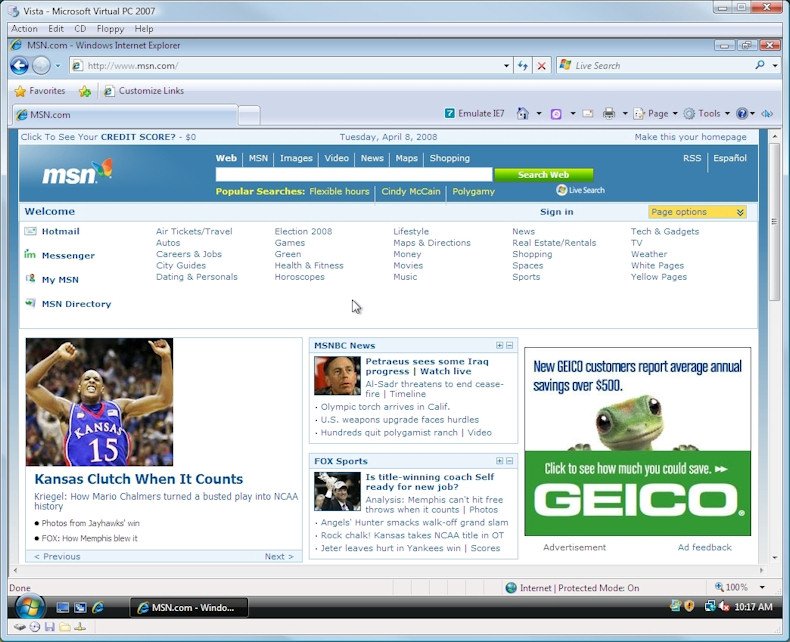790x642 pixels.
Task: Click Virtual PC floppy disk status icon
Action: tap(49, 627)
